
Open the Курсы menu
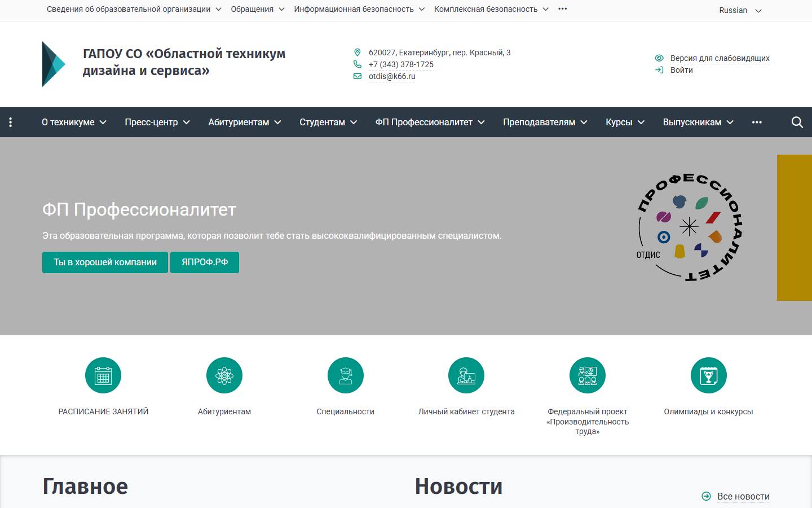click(x=625, y=122)
